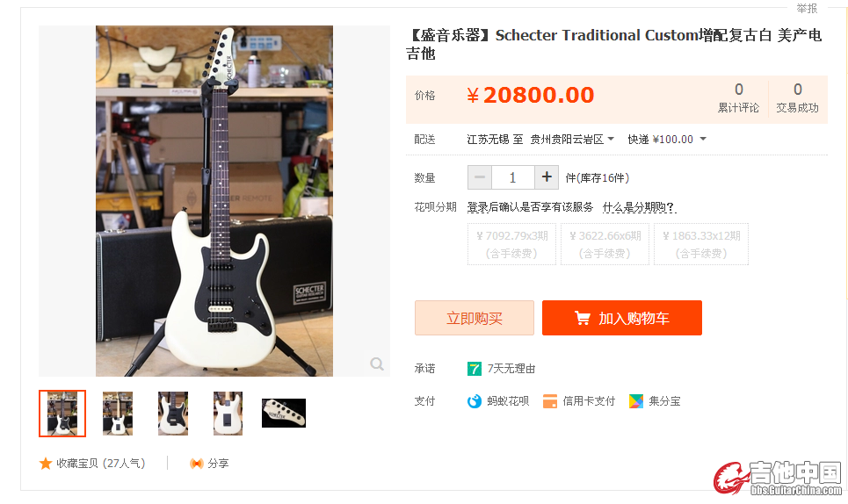Select the 1863.33x12期 installment option
Screen dimensions: 848x504
coord(701,244)
